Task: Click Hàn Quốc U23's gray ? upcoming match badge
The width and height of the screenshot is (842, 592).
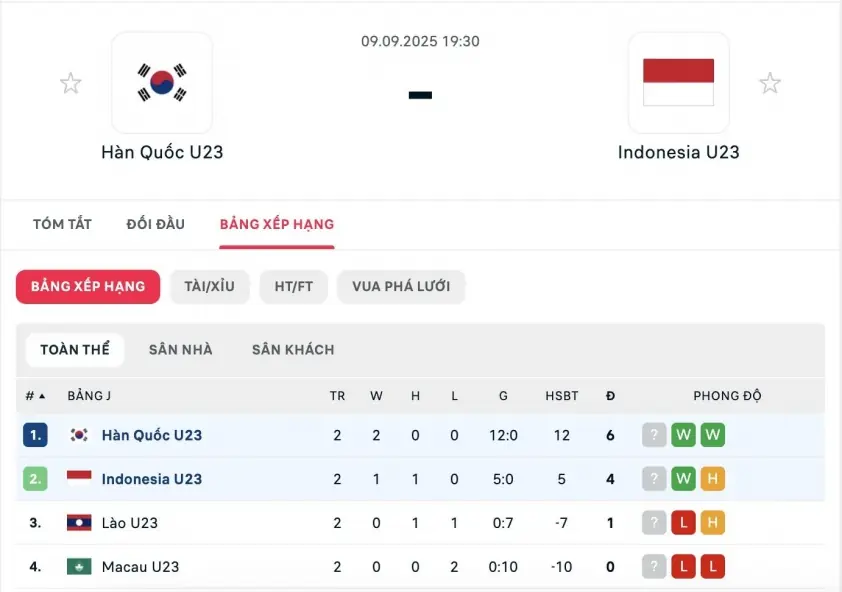Action: tap(654, 435)
